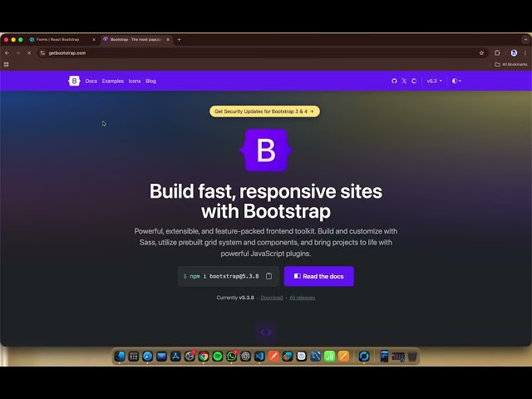The width and height of the screenshot is (532, 399).
Task: View site information icon in address bar
Action: (42, 53)
